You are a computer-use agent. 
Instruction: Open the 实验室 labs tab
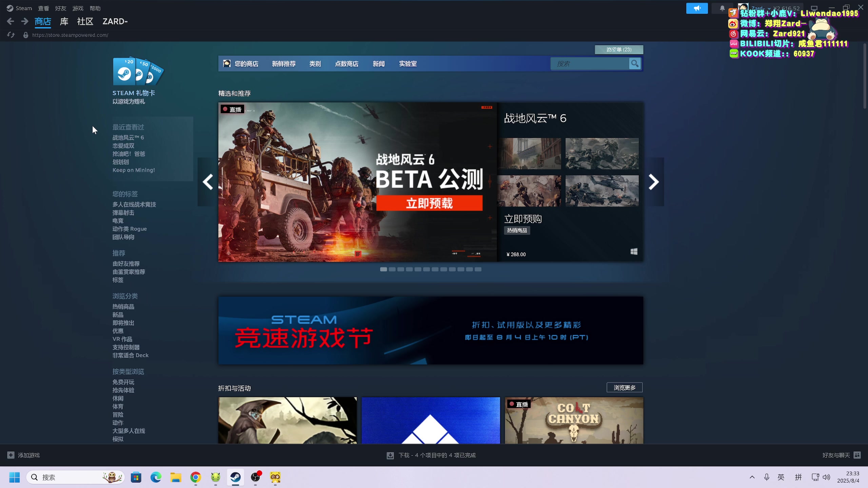408,64
